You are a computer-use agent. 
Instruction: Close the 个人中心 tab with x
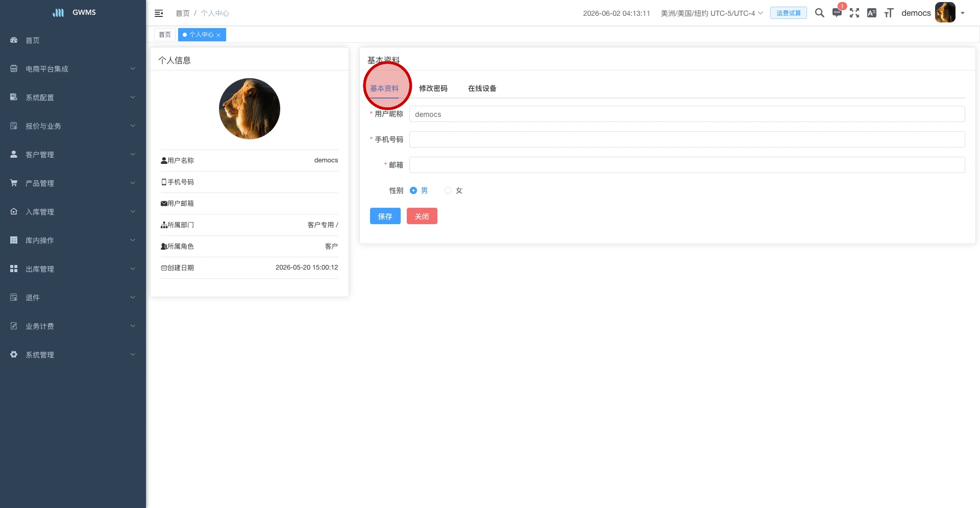(x=218, y=35)
